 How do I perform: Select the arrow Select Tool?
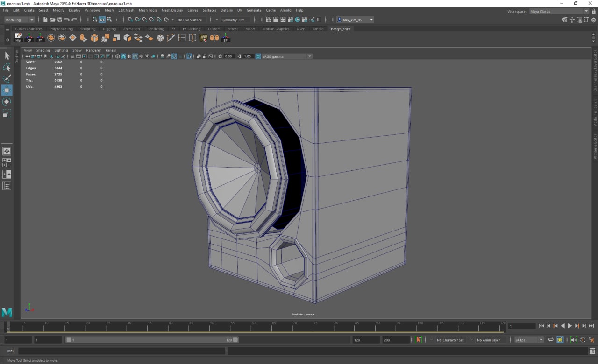(7, 56)
